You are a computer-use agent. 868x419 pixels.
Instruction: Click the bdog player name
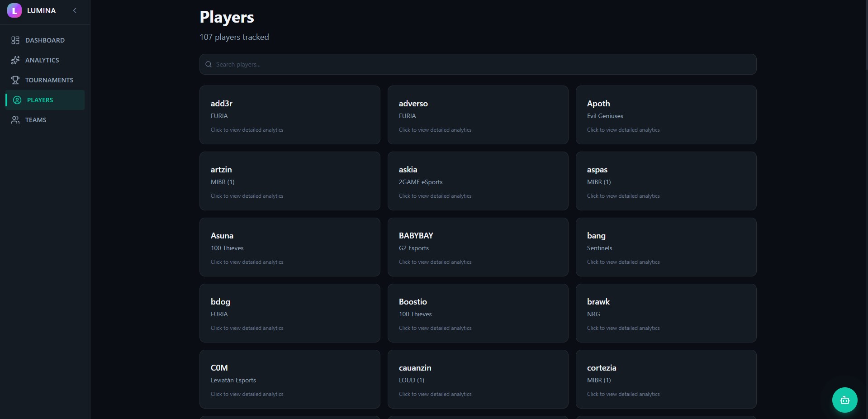click(220, 302)
